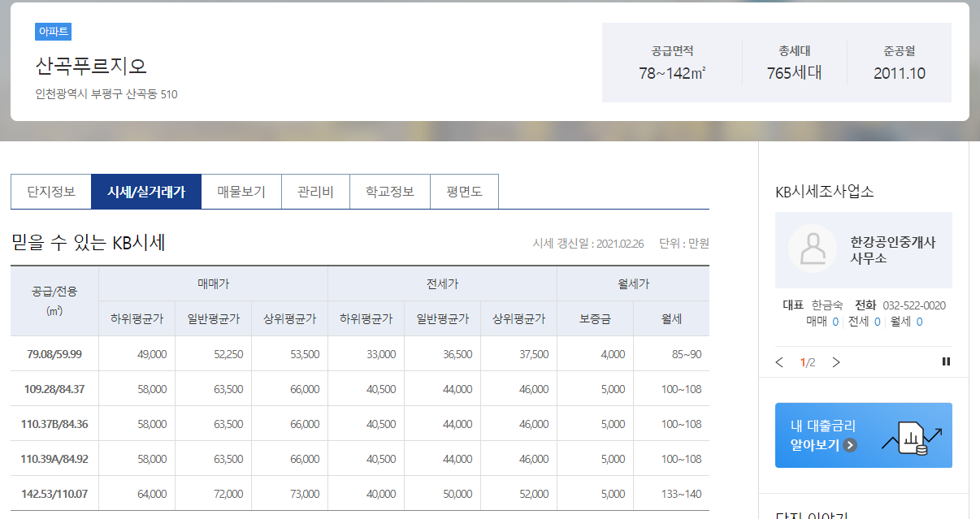Click the 매매 listing count 0
The image size is (980, 519).
[x=835, y=322]
